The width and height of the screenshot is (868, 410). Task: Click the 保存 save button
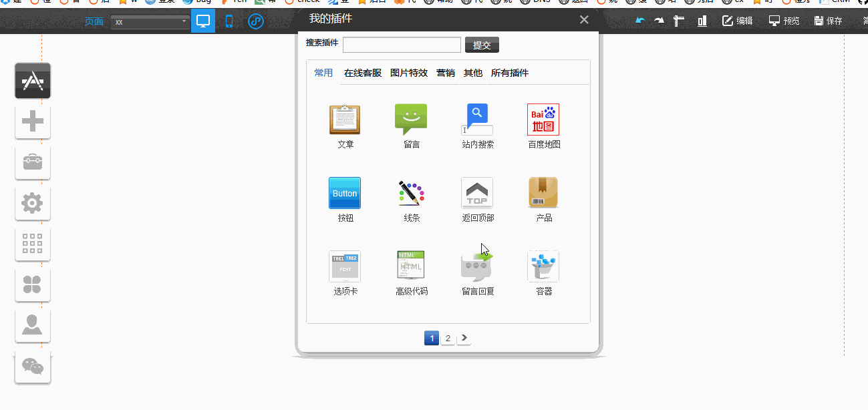pyautogui.click(x=829, y=21)
